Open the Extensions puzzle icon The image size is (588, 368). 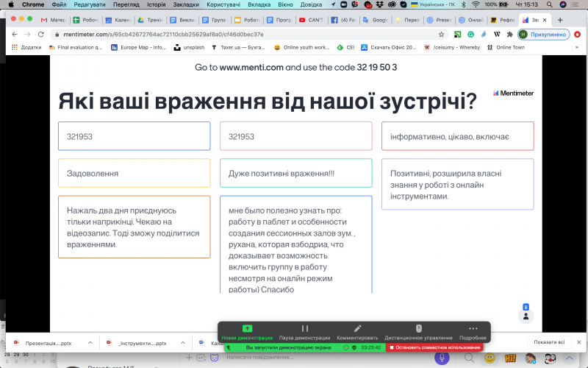(x=509, y=34)
